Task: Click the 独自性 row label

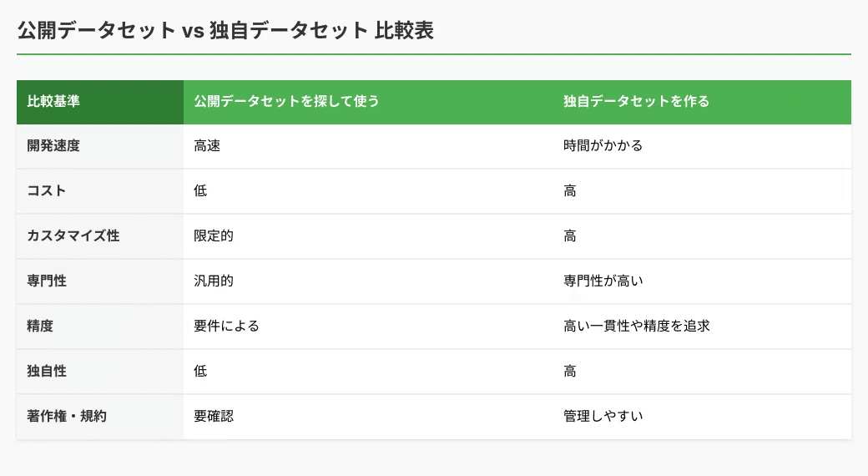Action: [x=100, y=372]
